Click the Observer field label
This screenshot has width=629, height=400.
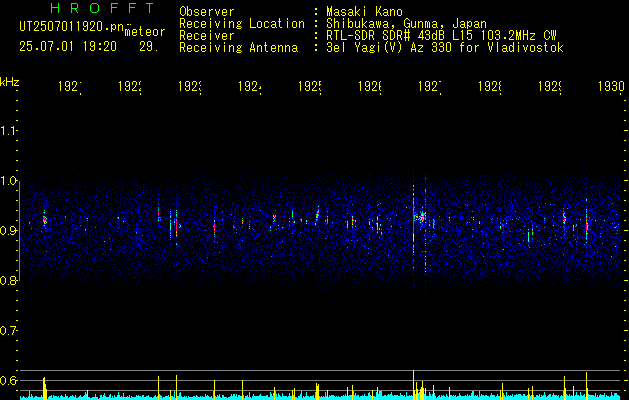pos(207,12)
